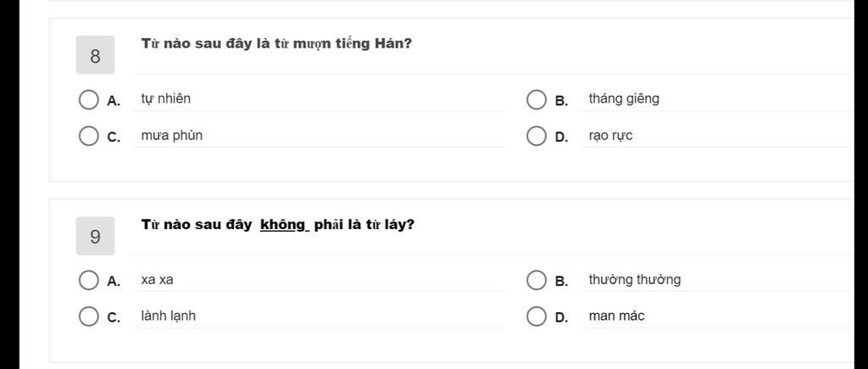Choose radio button C for question 9
This screenshot has height=369, width=868.
pyautogui.click(x=88, y=316)
